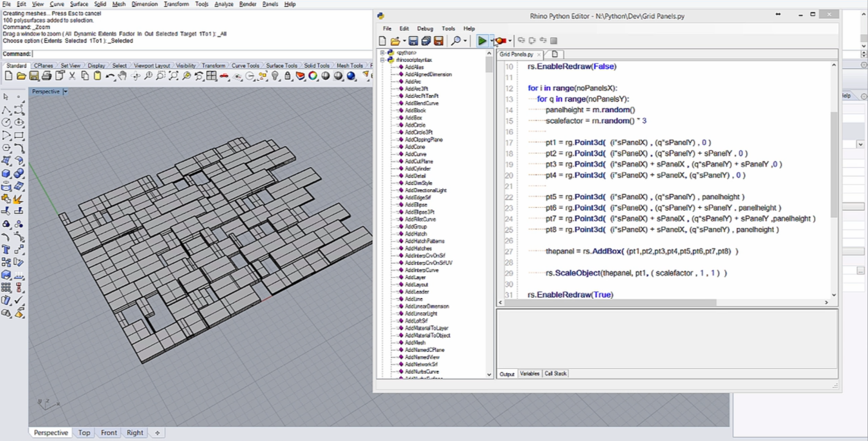Open the Rhino Analyze menu
Viewport: 868px width, 441px height.
(x=224, y=4)
